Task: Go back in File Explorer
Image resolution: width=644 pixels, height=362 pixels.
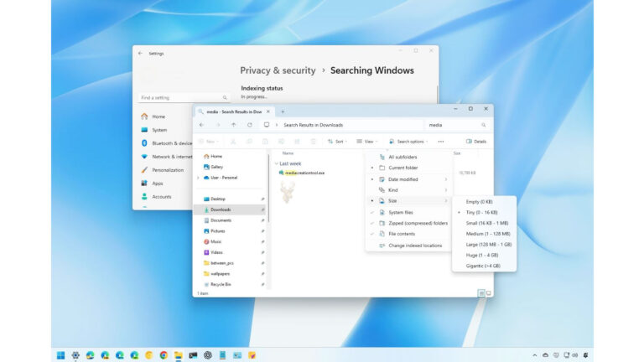Action: 201,125
